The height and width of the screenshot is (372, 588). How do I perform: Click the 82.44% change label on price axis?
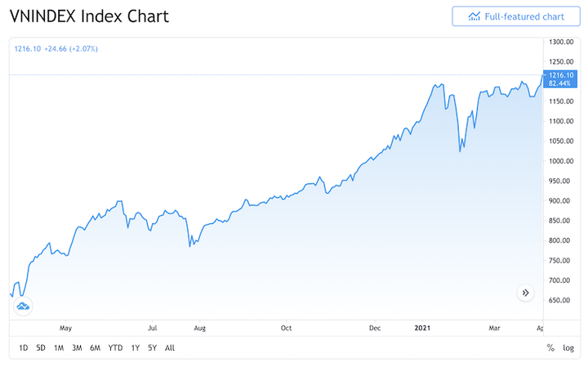pyautogui.click(x=560, y=83)
